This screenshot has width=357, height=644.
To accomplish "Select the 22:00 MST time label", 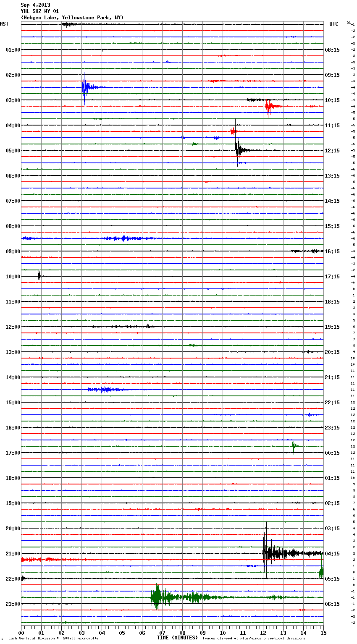I will 13,579.
